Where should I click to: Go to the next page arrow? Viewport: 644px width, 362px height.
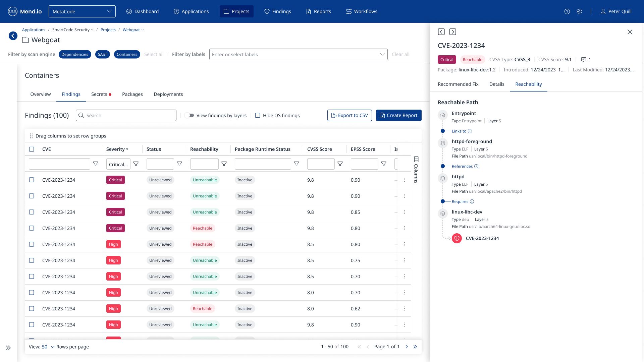click(x=407, y=347)
